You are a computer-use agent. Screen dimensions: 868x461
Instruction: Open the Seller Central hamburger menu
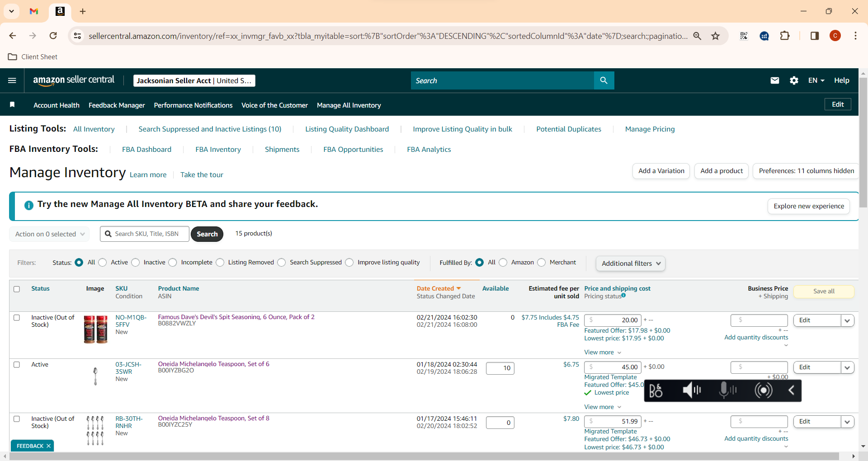(x=12, y=80)
